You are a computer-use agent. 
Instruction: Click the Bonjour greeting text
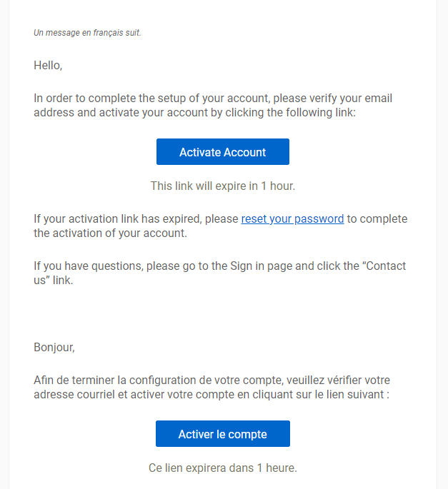coord(54,348)
